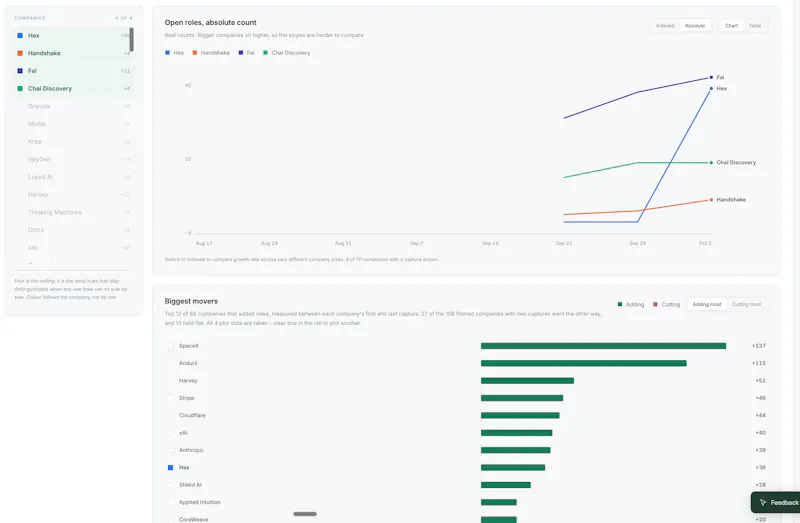Switch chart to Absolute mode
This screenshot has height=523, width=800.
click(x=694, y=26)
